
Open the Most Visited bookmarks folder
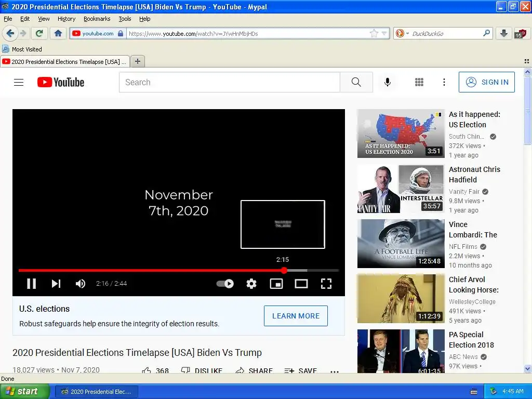(22, 49)
